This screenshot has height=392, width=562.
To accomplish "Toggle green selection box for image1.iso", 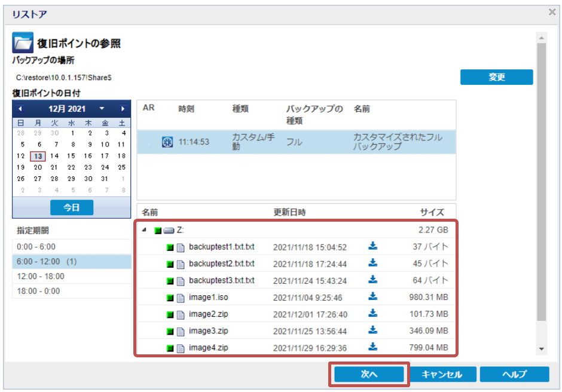I will 170,297.
